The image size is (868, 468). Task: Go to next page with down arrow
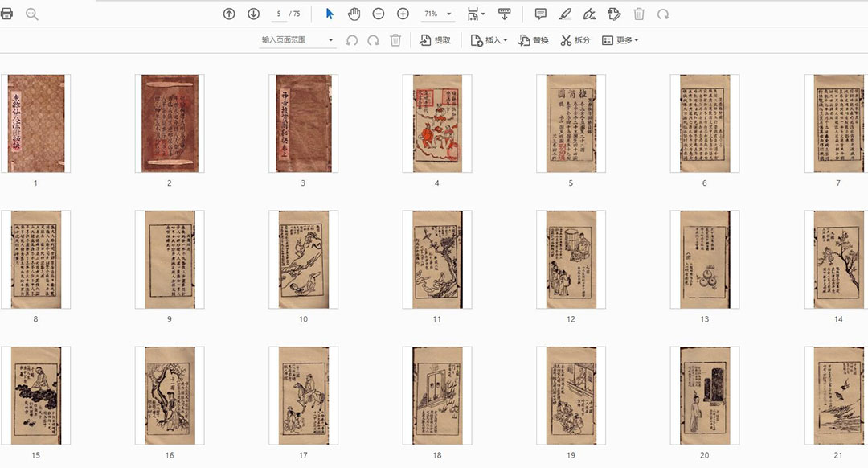(x=253, y=14)
